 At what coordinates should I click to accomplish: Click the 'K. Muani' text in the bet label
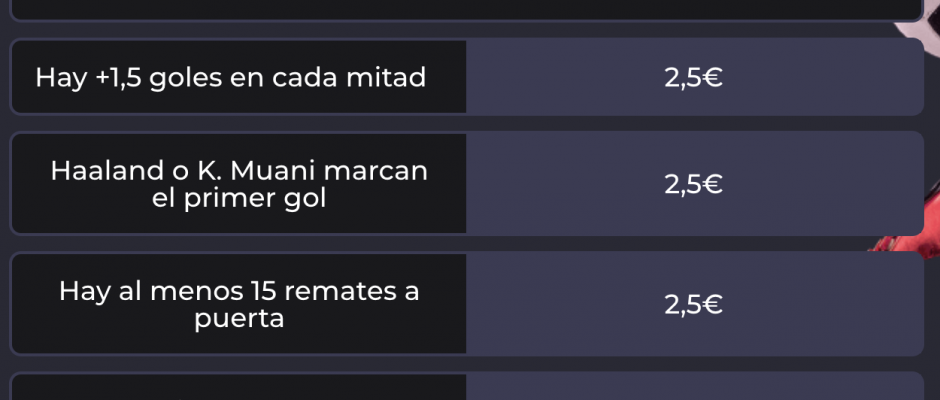pyautogui.click(x=248, y=171)
